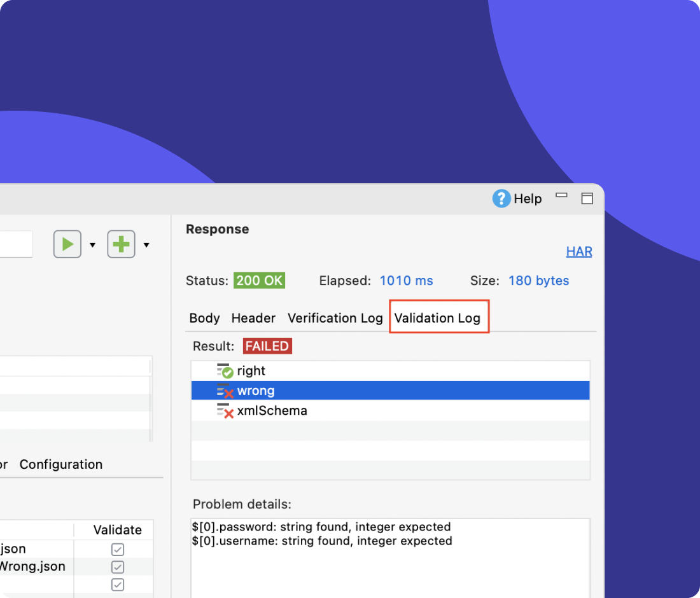Open the HAR link
The image size is (700, 598).
tap(578, 251)
